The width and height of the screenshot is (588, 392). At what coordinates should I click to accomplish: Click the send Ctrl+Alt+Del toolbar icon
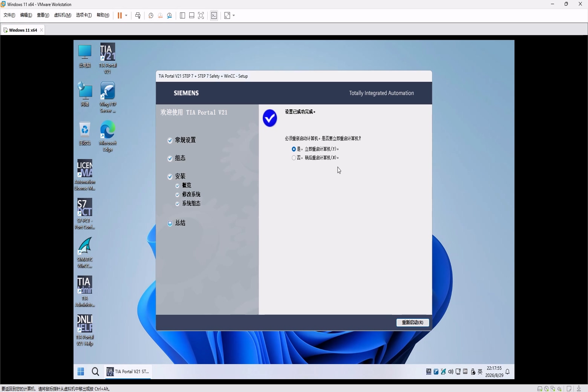[138, 15]
